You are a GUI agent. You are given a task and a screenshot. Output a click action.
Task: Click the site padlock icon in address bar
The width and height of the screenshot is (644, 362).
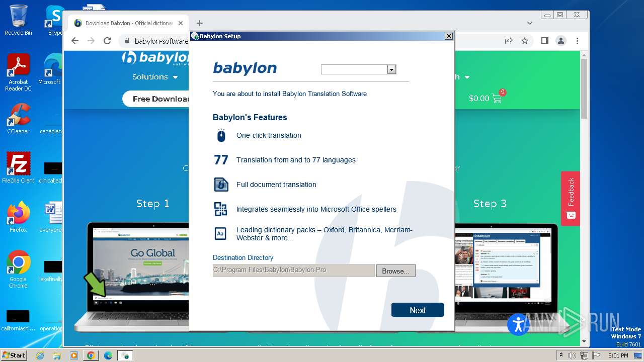pos(127,41)
